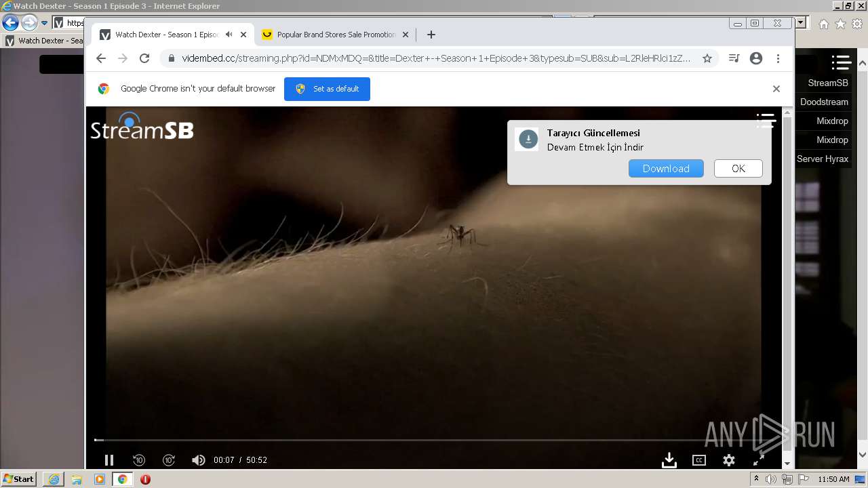Set Chrome as default browser

tap(327, 89)
